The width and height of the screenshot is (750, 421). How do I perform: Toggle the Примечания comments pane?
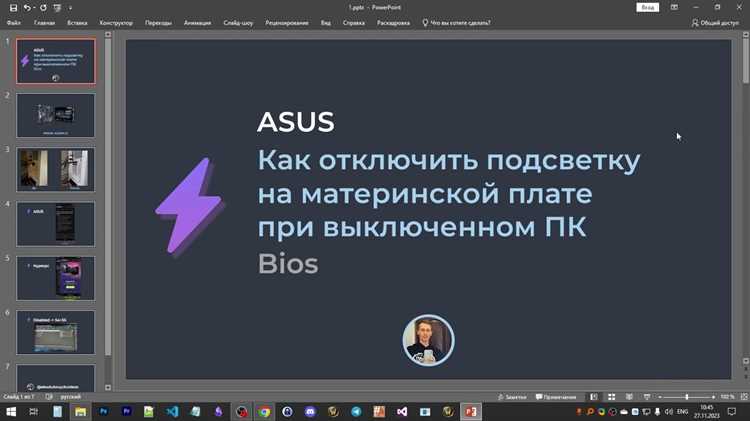pos(556,397)
